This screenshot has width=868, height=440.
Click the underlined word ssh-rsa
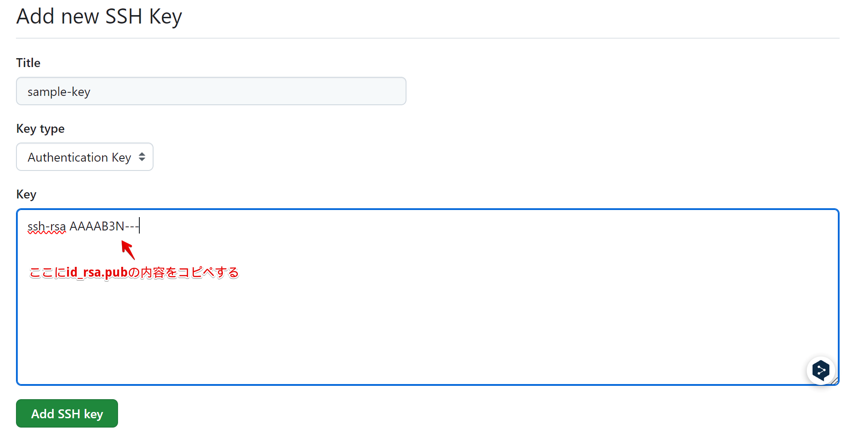[x=46, y=226]
